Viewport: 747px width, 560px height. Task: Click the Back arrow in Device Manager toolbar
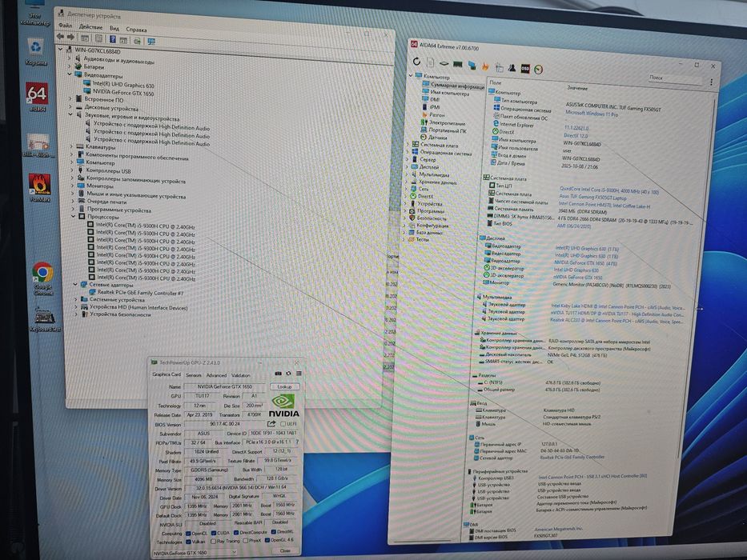[x=60, y=36]
